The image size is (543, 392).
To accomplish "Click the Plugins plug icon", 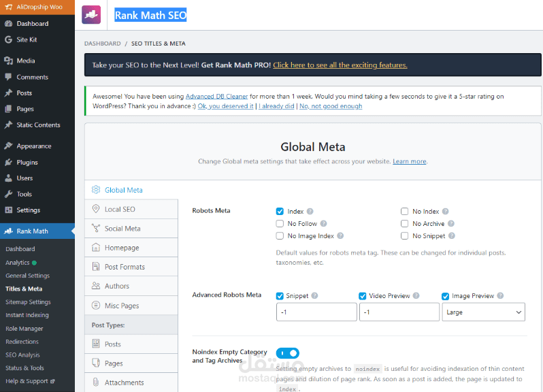I will (x=9, y=162).
